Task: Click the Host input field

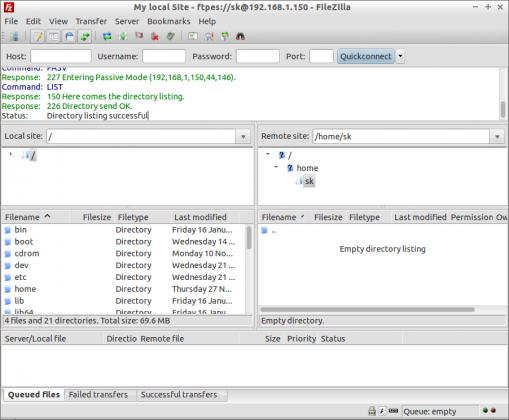Action: tap(61, 56)
